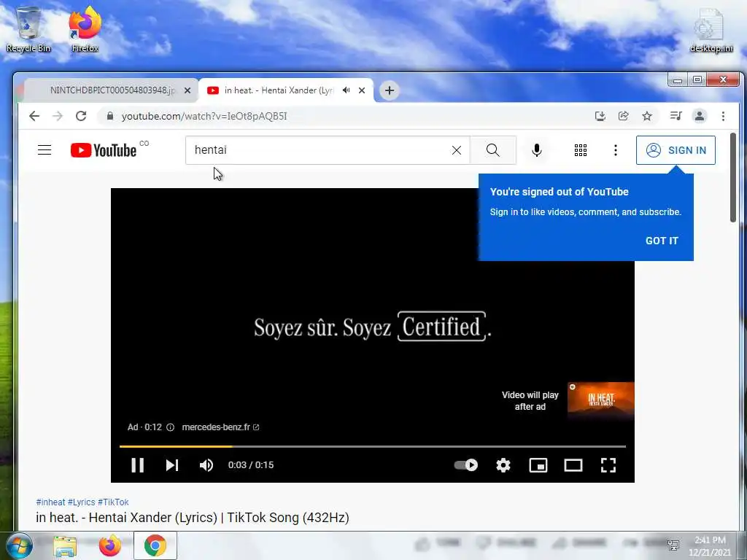Screen dimensions: 747x560
Task: Click the page vertical scrollbar
Action: [733, 176]
